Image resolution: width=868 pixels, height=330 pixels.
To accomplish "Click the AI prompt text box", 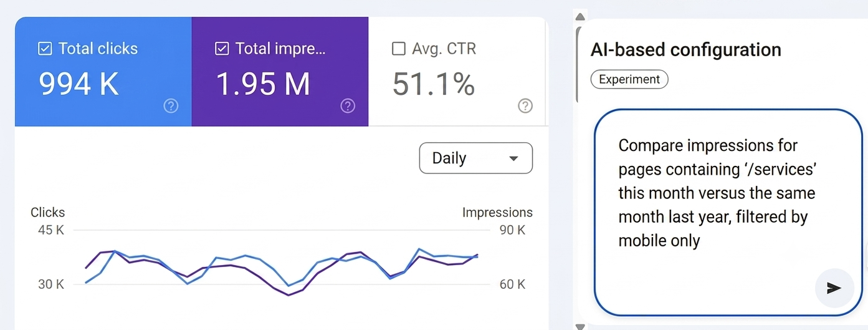I will pos(728,213).
